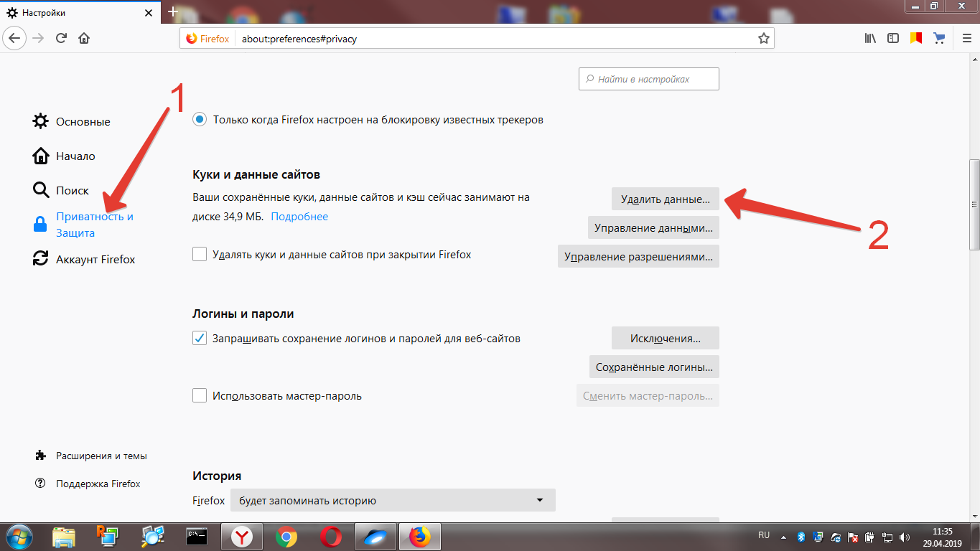Open a new tab with plus
Viewport: 980px width, 551px height.
[x=172, y=12]
